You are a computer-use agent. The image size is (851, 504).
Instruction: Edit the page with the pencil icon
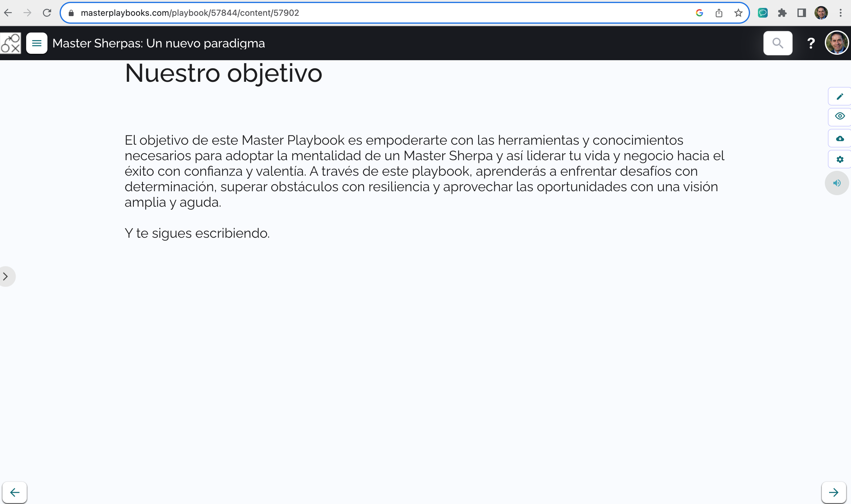click(x=839, y=96)
